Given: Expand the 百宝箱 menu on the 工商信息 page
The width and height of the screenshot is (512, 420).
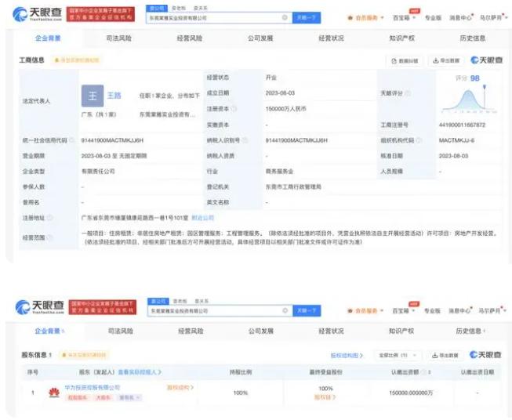Looking at the screenshot, I should [x=404, y=17].
